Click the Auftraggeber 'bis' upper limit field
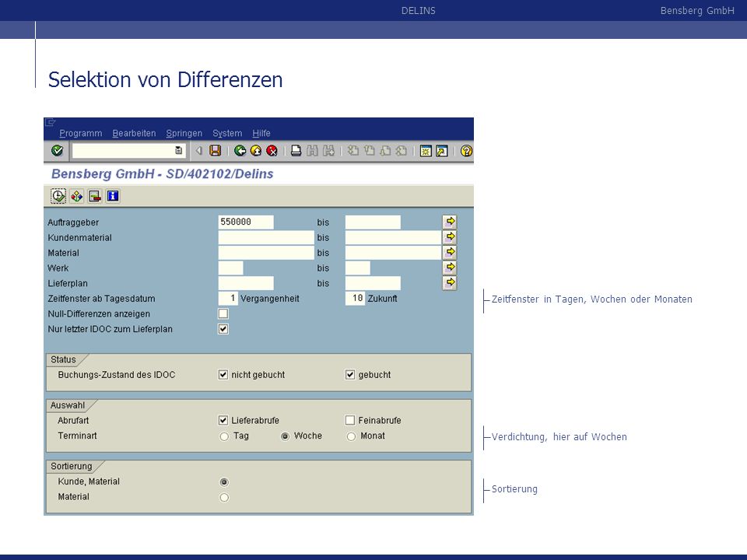 (373, 222)
